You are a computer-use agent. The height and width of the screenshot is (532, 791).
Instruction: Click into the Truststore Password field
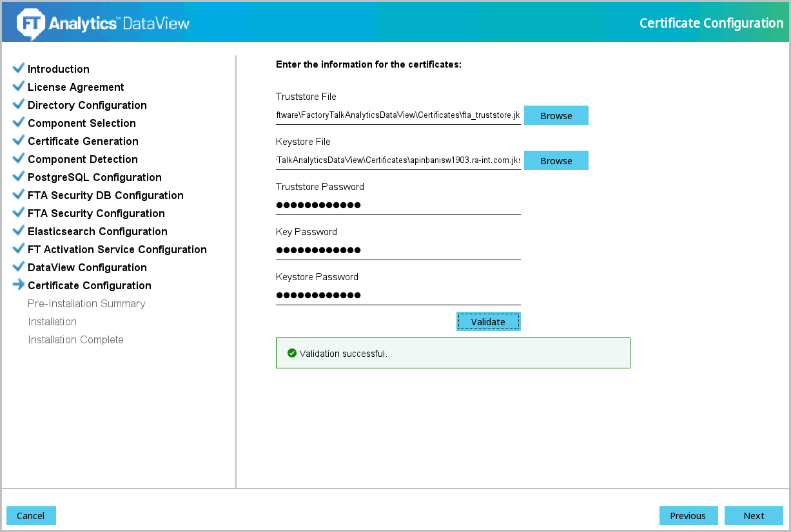point(398,205)
